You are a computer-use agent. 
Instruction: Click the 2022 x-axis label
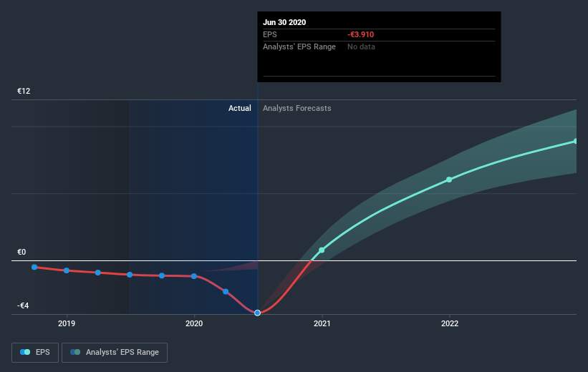pyautogui.click(x=450, y=323)
